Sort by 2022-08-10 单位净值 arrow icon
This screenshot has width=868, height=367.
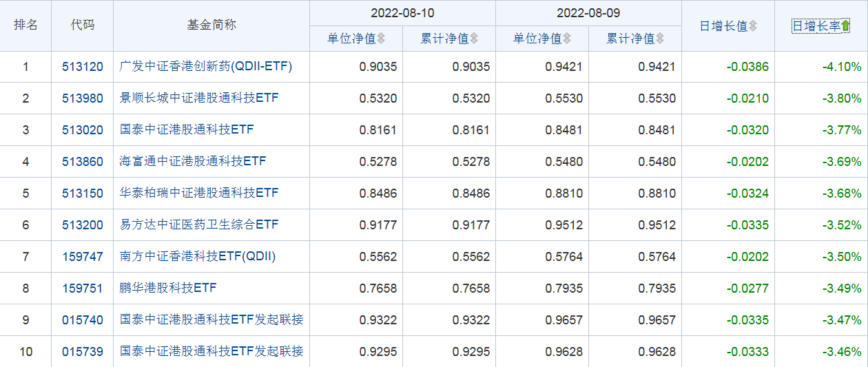pyautogui.click(x=381, y=39)
